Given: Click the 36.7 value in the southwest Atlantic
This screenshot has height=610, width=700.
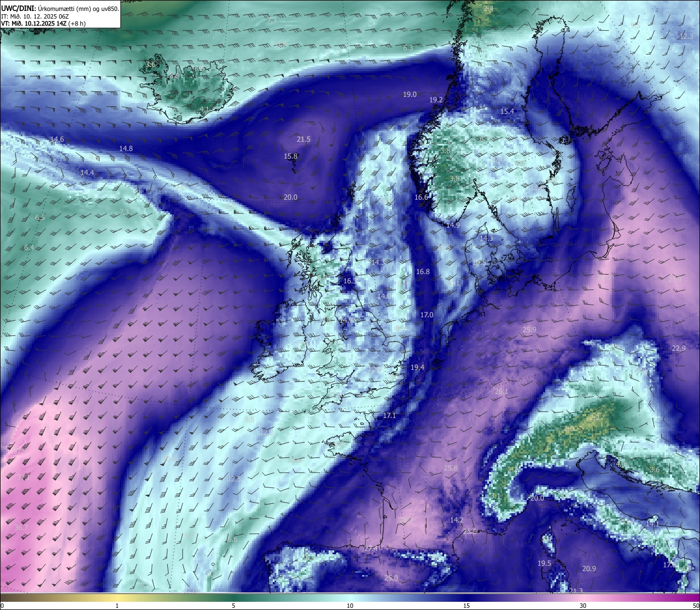Looking at the screenshot, I should 21,528.
